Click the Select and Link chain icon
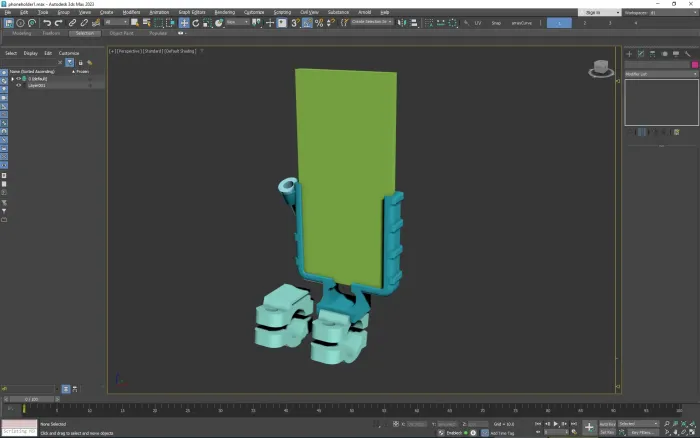This screenshot has width=700, height=438. [72, 23]
